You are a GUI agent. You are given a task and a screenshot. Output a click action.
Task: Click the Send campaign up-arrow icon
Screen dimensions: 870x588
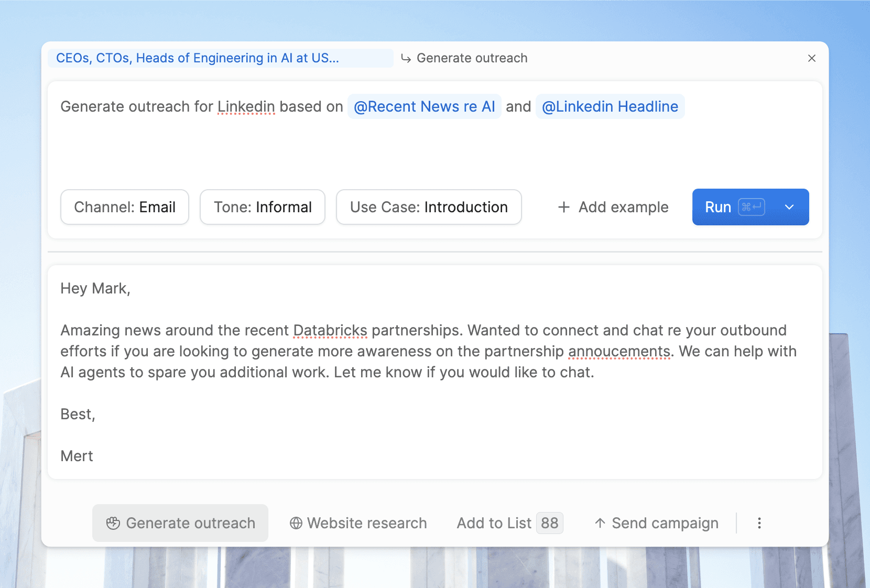coord(600,523)
